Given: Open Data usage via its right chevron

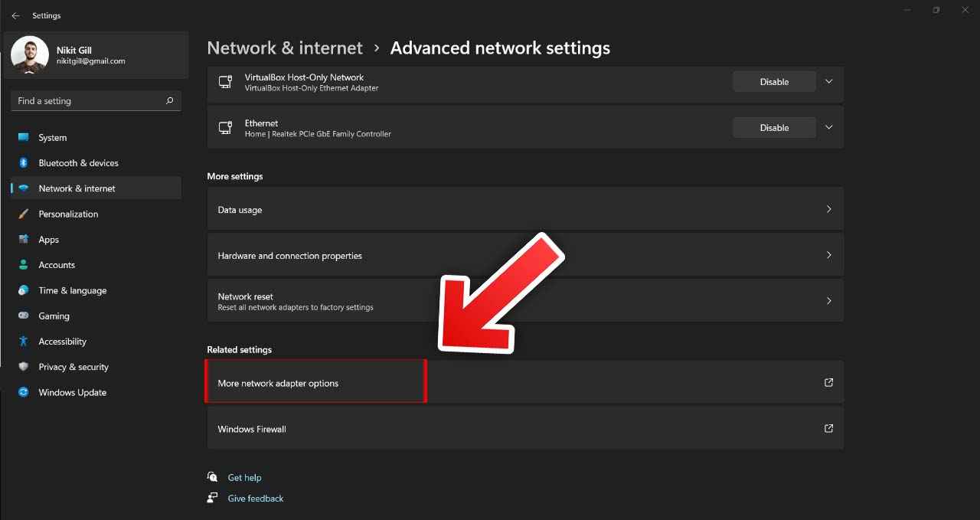Looking at the screenshot, I should [828, 209].
